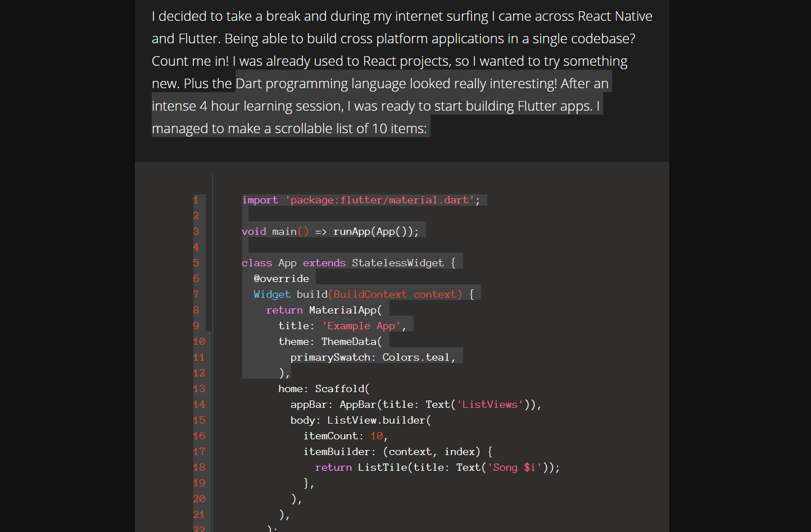Click the 'body: ListView.builder(' line
Viewport: 811px width, 532px height.
click(361, 420)
